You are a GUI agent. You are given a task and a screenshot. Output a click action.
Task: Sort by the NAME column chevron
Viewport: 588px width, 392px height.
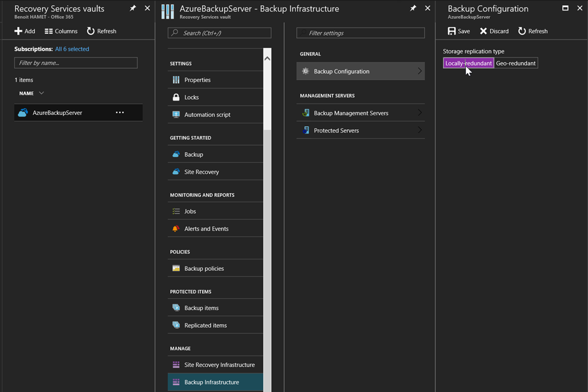[x=41, y=93]
